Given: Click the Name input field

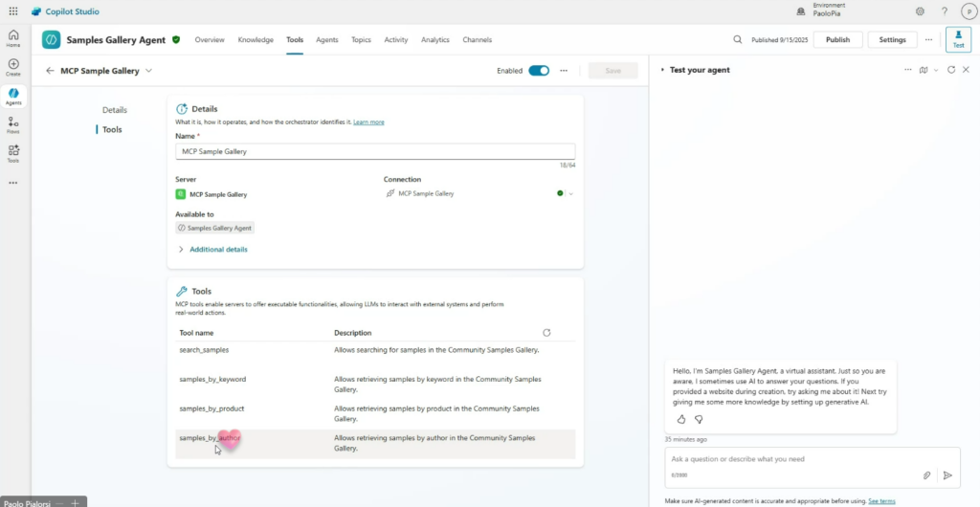Looking at the screenshot, I should 375,151.
